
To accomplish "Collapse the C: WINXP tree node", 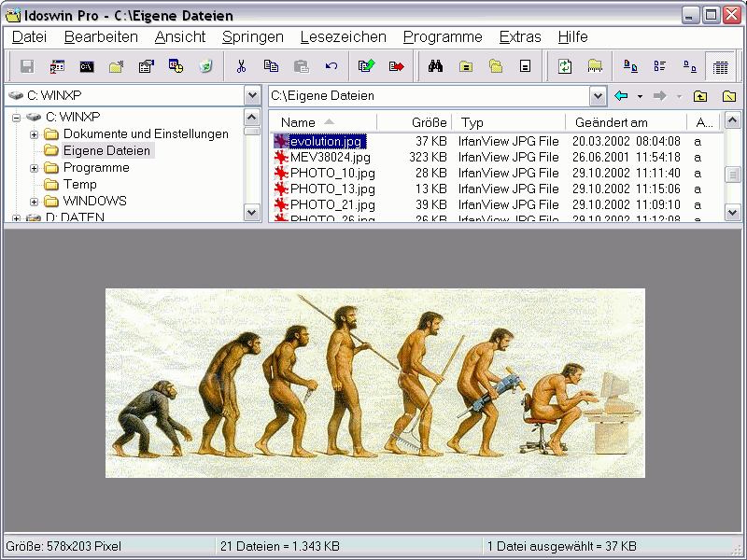I will (x=16, y=118).
